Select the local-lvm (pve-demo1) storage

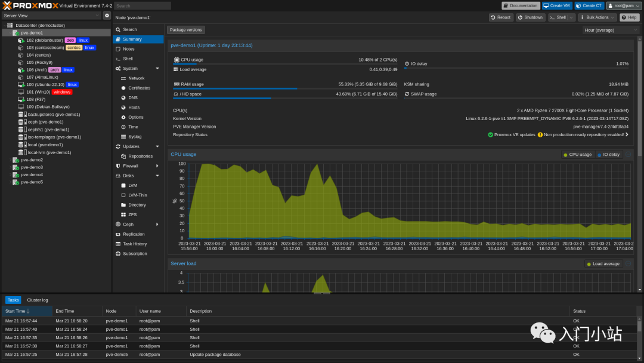56,152
